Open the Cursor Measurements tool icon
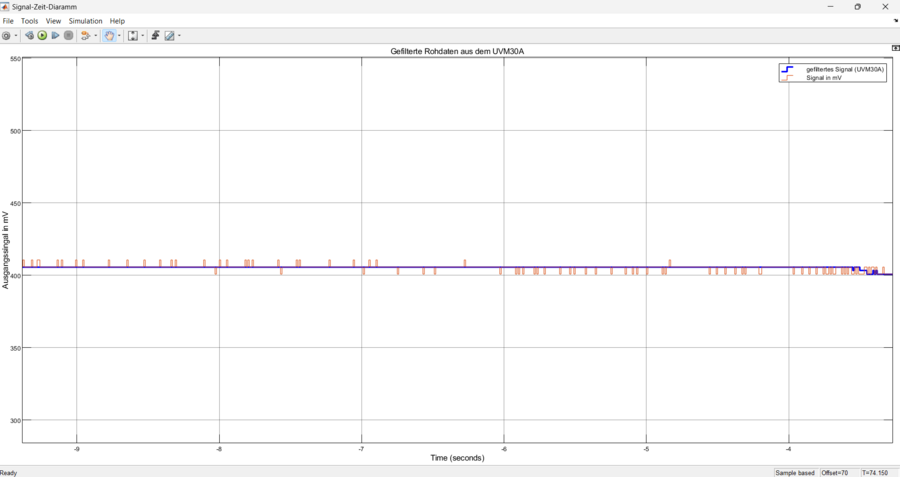The width and height of the screenshot is (900, 477). [x=169, y=36]
